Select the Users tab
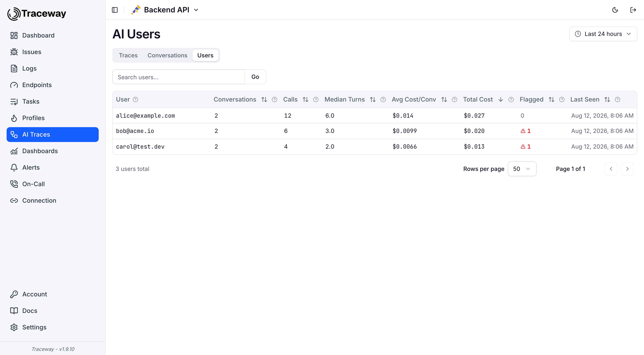This screenshot has height=355, width=644. point(205,55)
